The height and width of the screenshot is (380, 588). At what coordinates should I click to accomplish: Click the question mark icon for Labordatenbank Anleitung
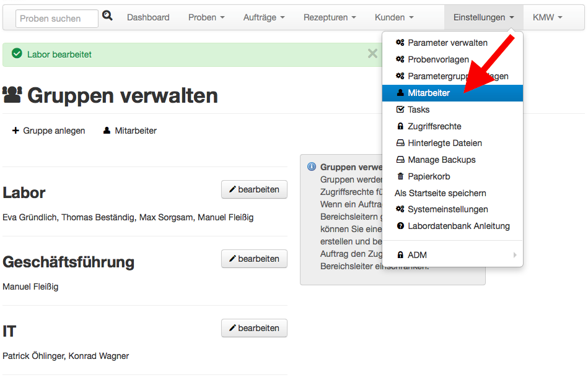[x=400, y=227]
